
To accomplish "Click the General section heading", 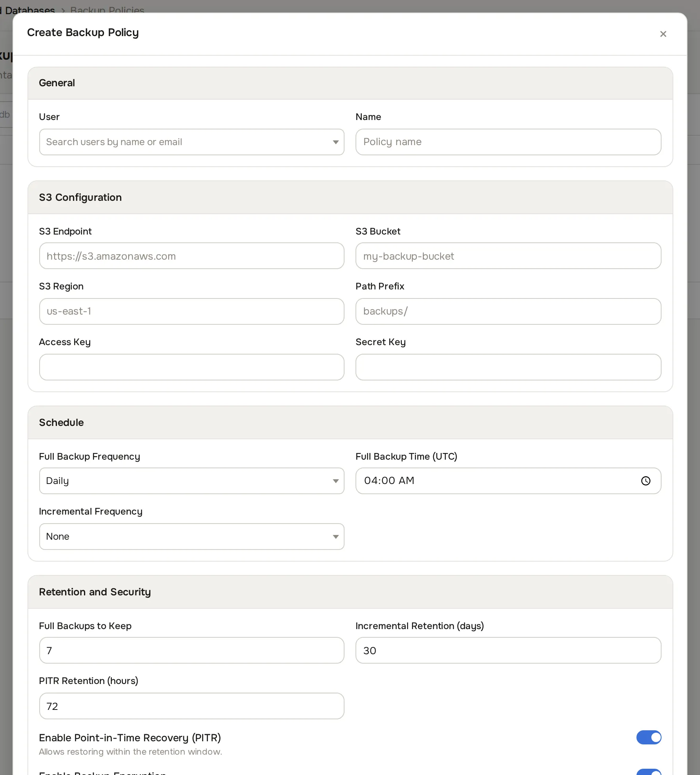I will (57, 83).
